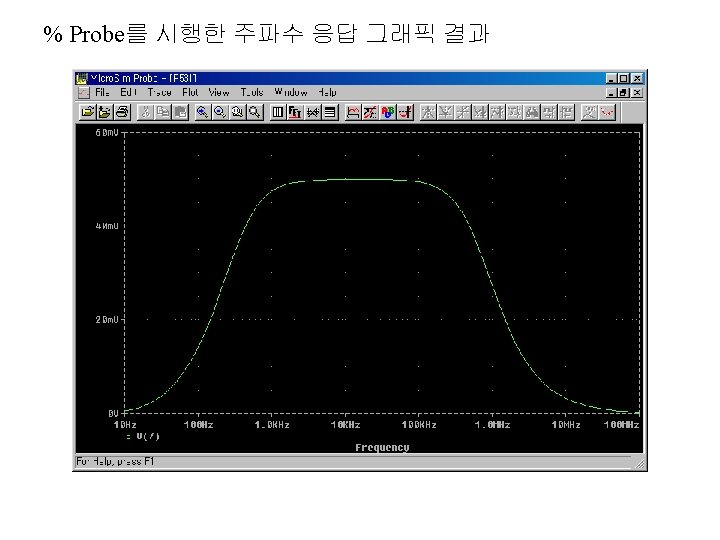Screen dimensions: 720x540
Task: Click the document icon beside File menu
Action: click(x=84, y=92)
